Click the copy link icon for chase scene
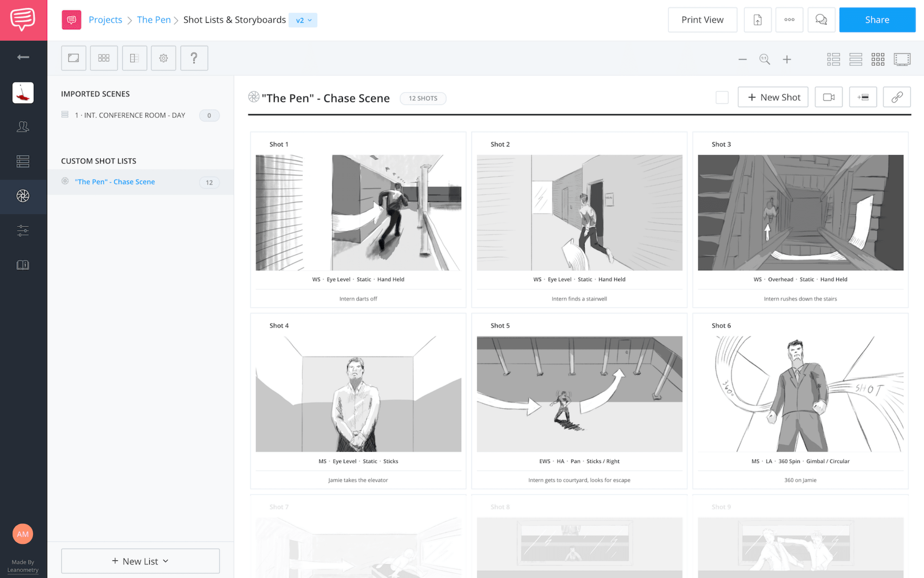Viewport: 924px width, 578px height. (x=897, y=97)
